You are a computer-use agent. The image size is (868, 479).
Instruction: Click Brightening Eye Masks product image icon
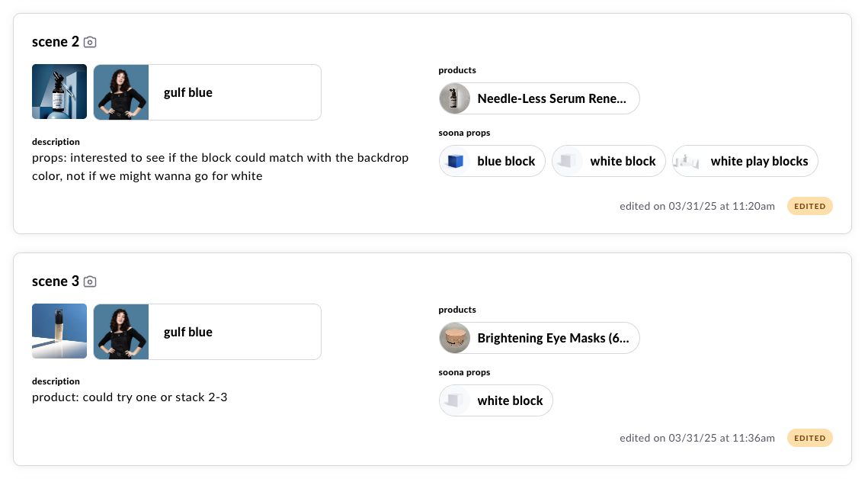(x=455, y=338)
